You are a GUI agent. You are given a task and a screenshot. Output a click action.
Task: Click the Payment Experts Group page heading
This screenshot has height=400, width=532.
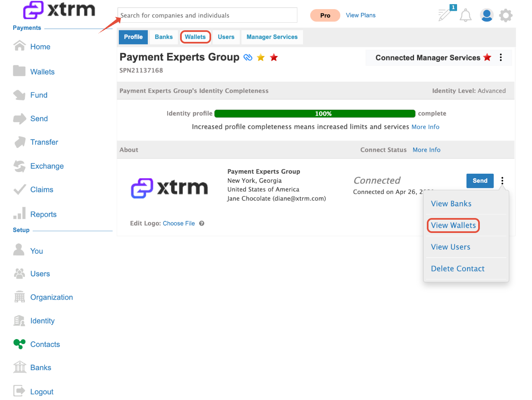pyautogui.click(x=179, y=57)
